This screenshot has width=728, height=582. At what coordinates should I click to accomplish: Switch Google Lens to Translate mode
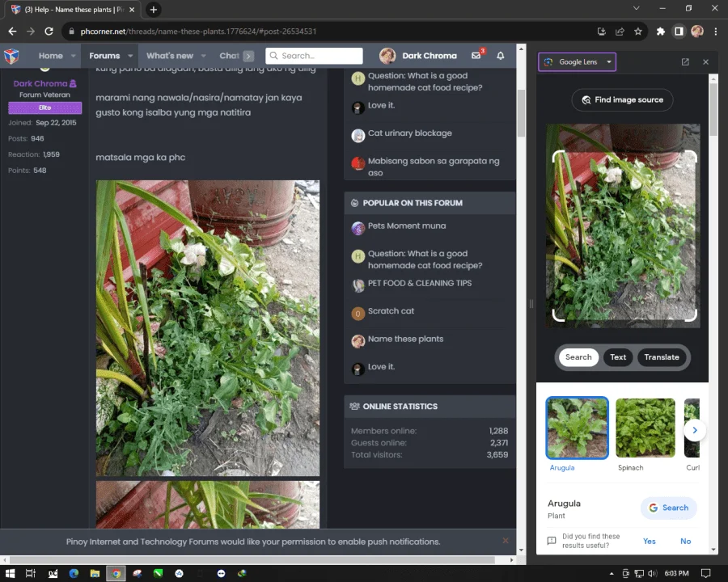(x=662, y=357)
